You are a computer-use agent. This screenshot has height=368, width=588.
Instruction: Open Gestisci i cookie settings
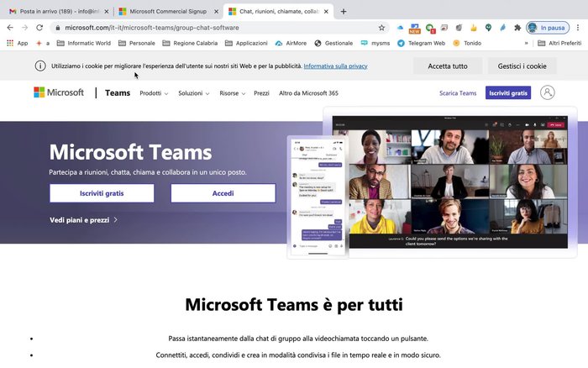tap(522, 66)
